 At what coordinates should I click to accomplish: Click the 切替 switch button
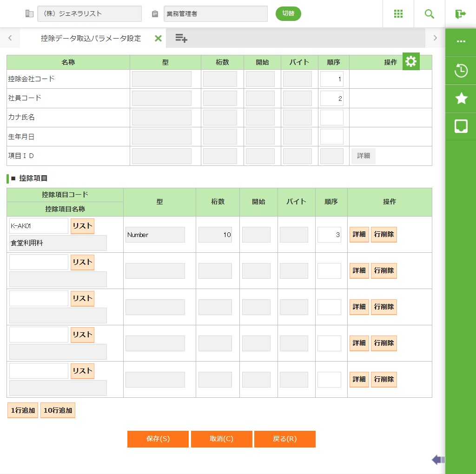288,13
